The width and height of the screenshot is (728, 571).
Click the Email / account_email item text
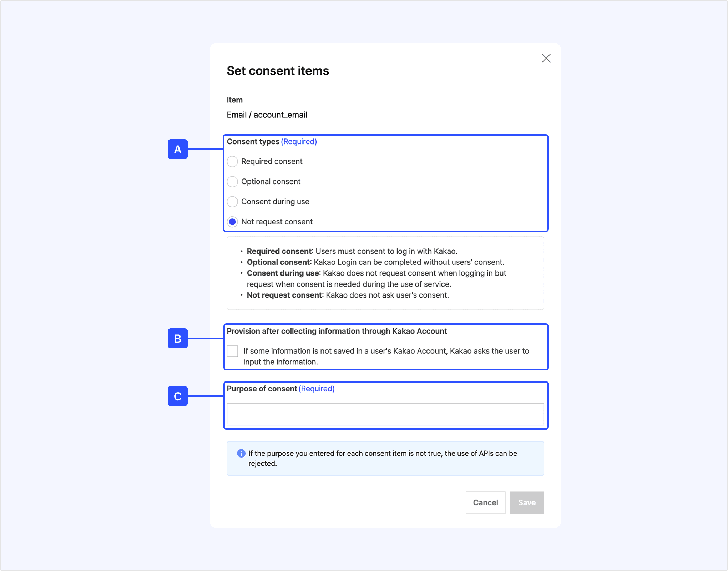267,115
